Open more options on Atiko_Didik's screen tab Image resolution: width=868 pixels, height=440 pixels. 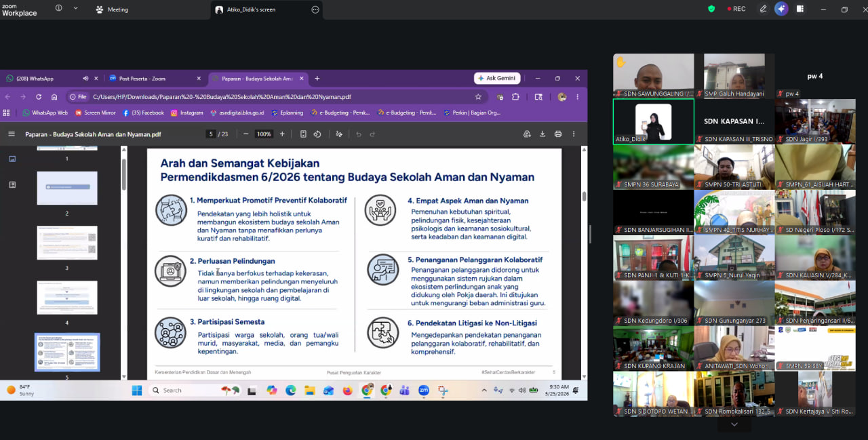(315, 9)
